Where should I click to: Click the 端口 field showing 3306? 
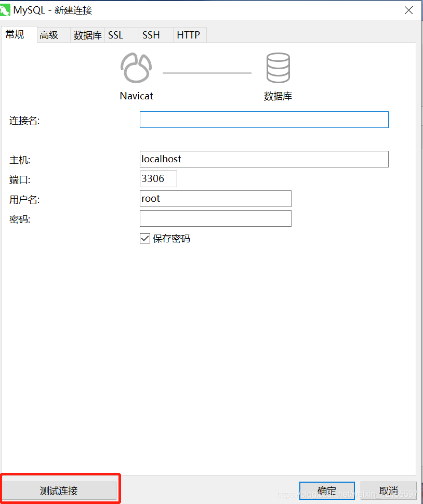coord(158,179)
